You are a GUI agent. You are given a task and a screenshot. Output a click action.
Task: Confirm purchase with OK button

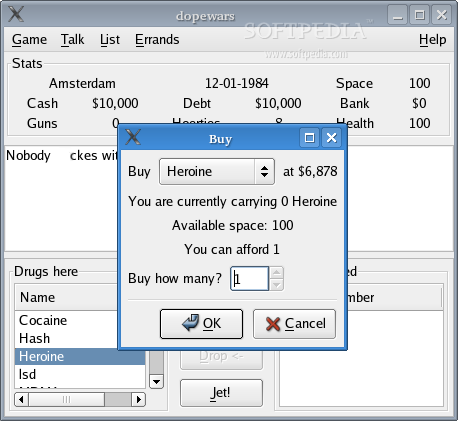(x=201, y=324)
